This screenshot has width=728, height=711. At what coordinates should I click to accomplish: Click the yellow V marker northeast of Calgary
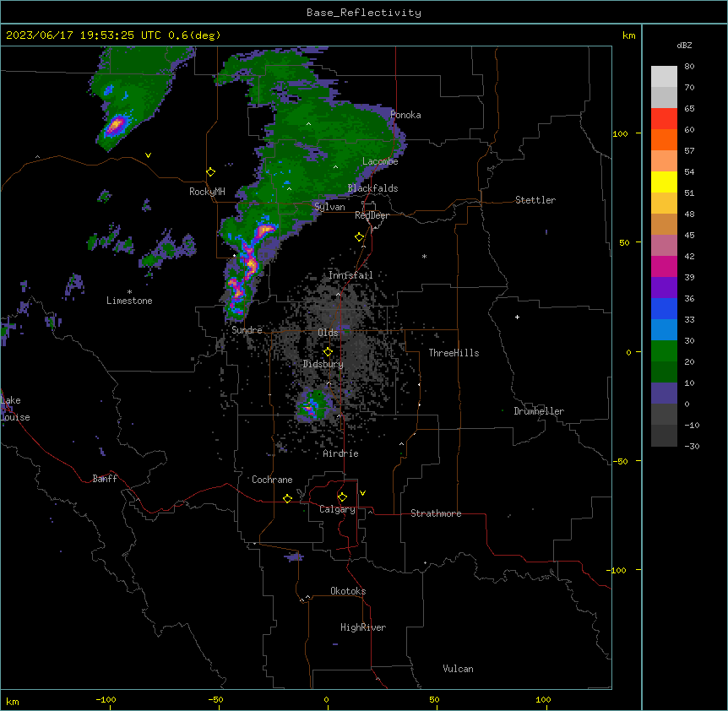(362, 493)
